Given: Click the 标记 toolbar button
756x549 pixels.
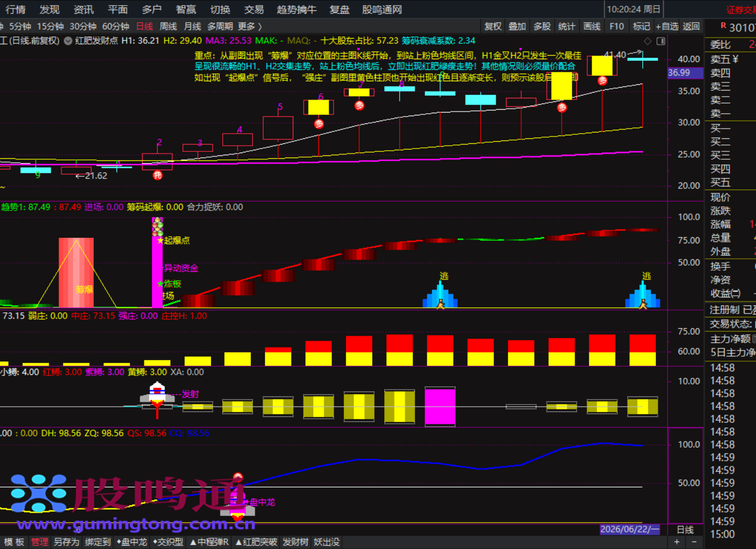Looking at the screenshot, I should 642,27.
